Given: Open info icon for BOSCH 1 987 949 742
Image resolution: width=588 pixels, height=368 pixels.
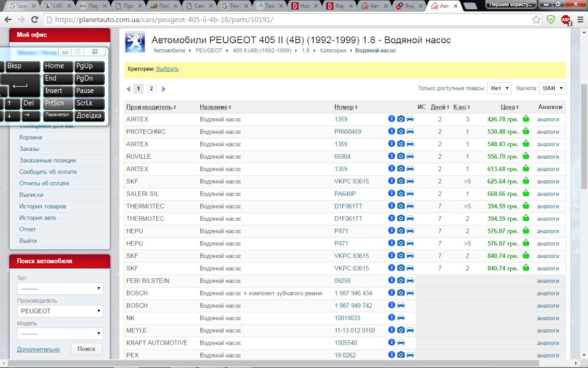Looking at the screenshot, I should 391,305.
